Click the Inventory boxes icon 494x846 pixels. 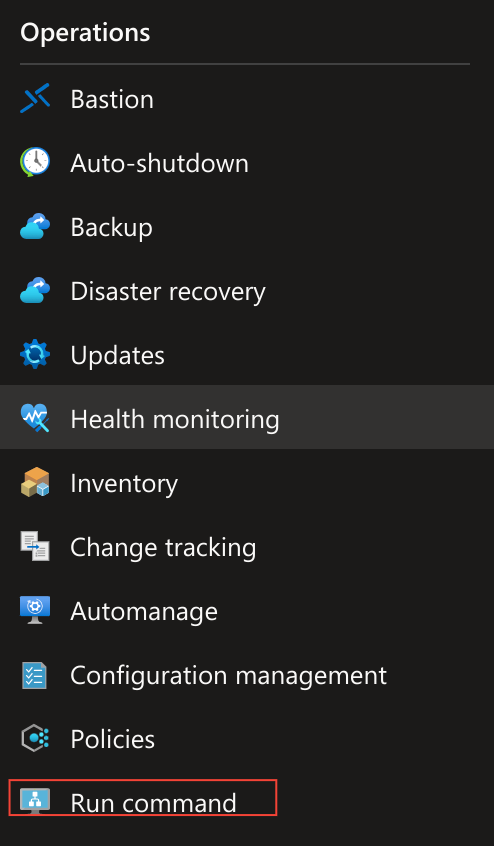35,482
